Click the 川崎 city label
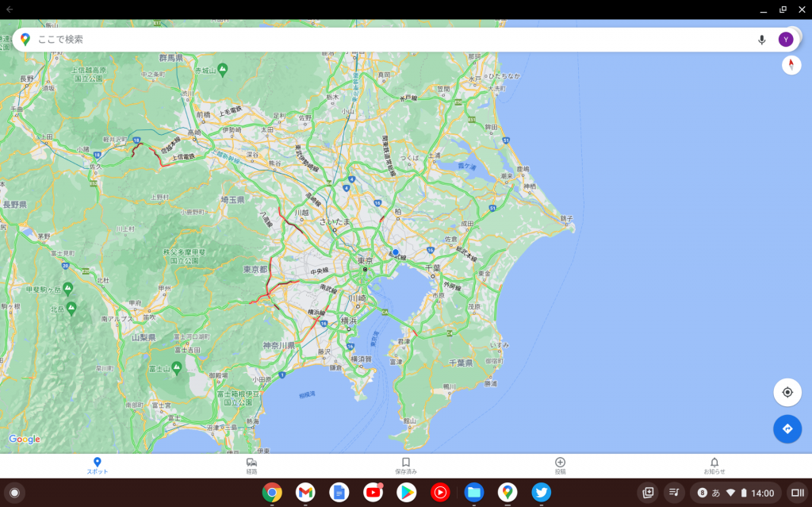Viewport: 812px width, 507px height. 358,298
